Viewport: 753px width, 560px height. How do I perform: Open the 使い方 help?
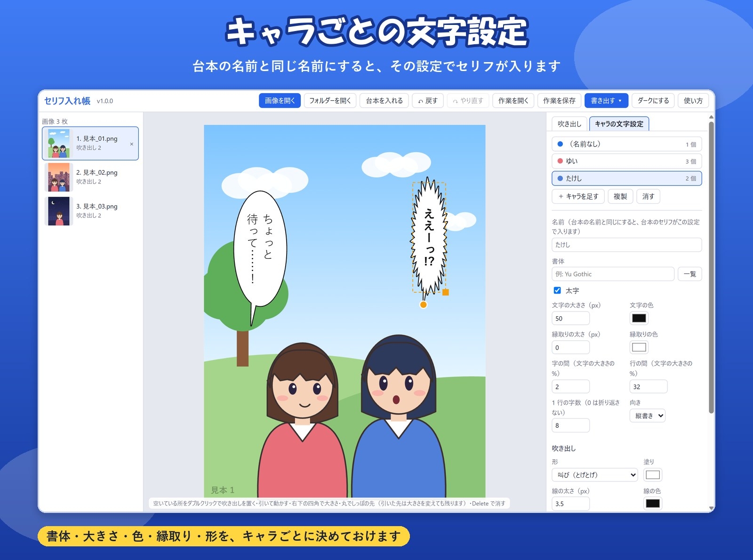[x=693, y=101]
